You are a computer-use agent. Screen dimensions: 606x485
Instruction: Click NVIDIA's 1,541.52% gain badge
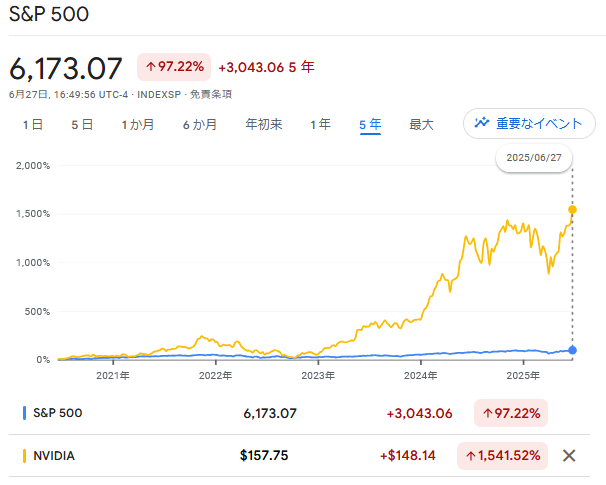502,456
